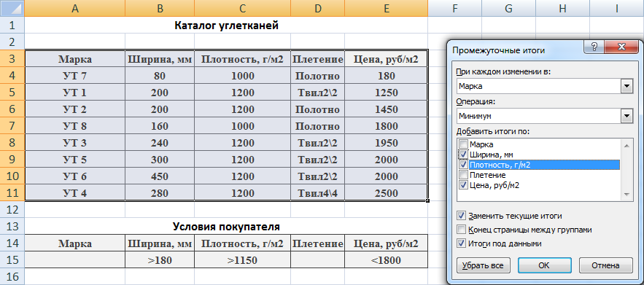
Task: Select row 3 header
Action: pos(12,59)
